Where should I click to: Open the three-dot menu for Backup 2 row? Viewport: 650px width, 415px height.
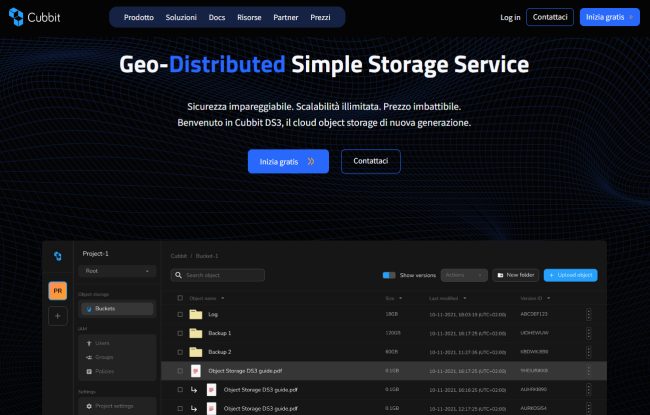(x=589, y=352)
